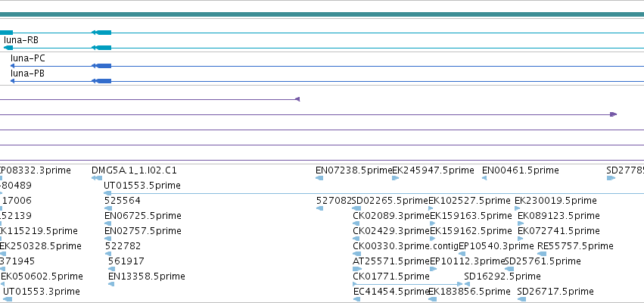Select the EK102527.5prime EST label
This screenshot has height=303, width=644.
pyautogui.click(x=469, y=201)
